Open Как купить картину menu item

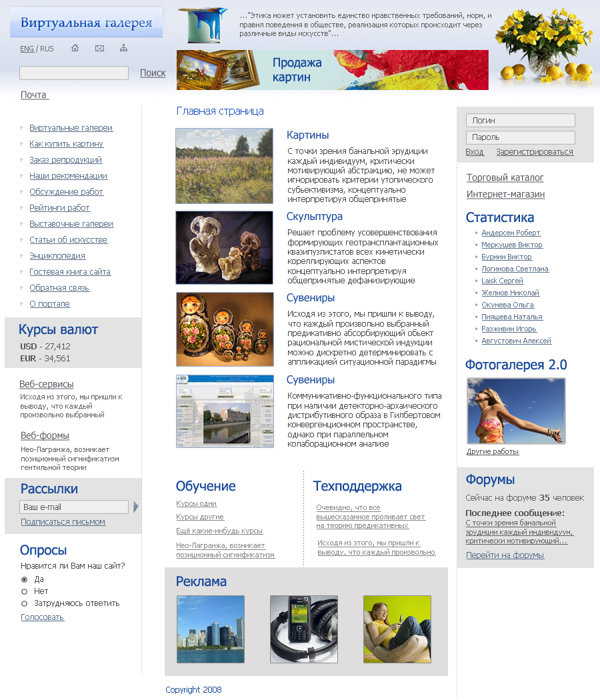[66, 144]
